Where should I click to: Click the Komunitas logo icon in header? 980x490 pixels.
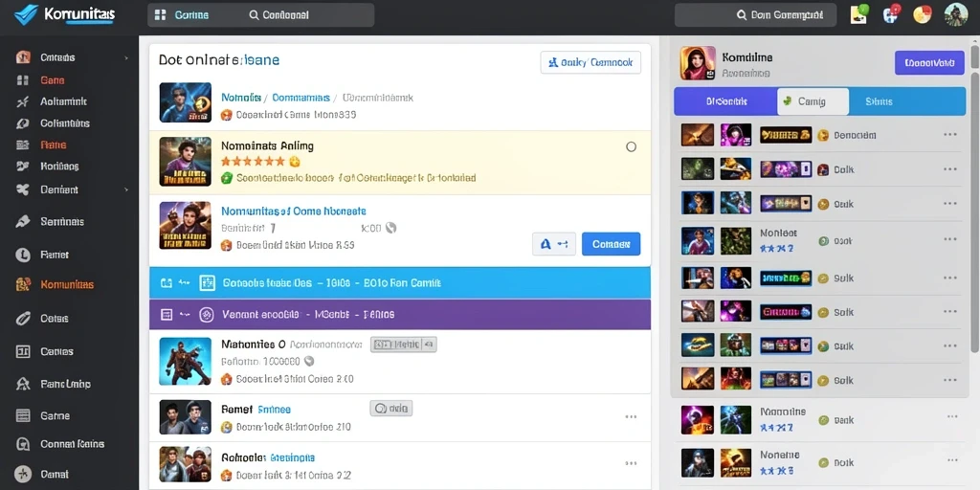point(26,14)
